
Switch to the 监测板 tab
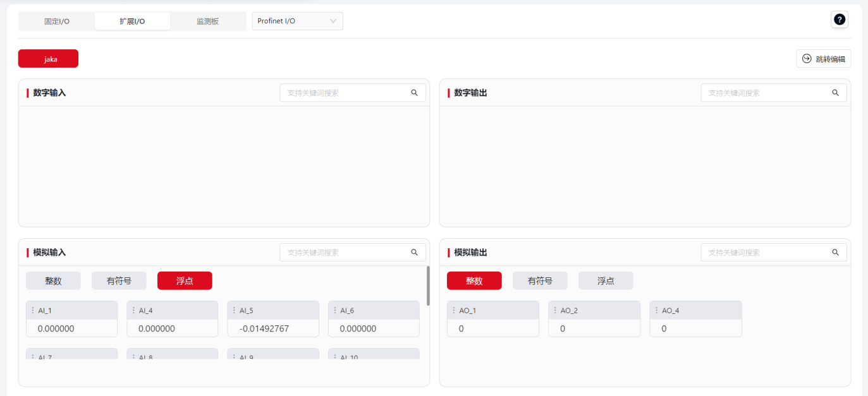207,21
